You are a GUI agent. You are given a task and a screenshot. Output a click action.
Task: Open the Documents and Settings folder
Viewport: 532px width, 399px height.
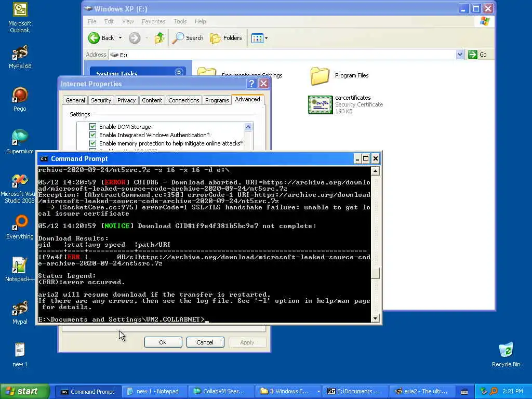240,73
